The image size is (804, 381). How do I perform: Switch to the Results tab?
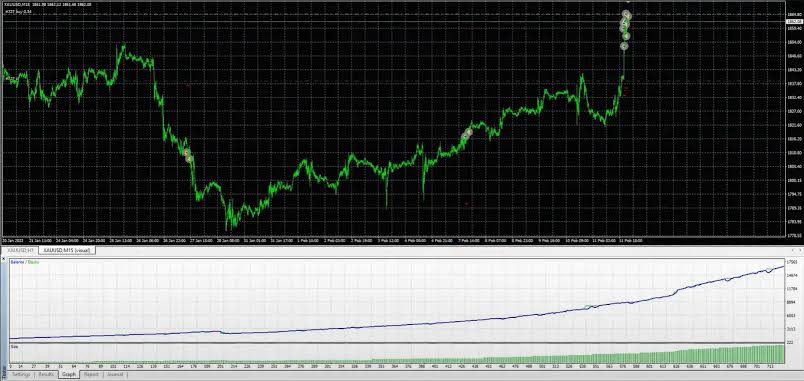pos(46,375)
